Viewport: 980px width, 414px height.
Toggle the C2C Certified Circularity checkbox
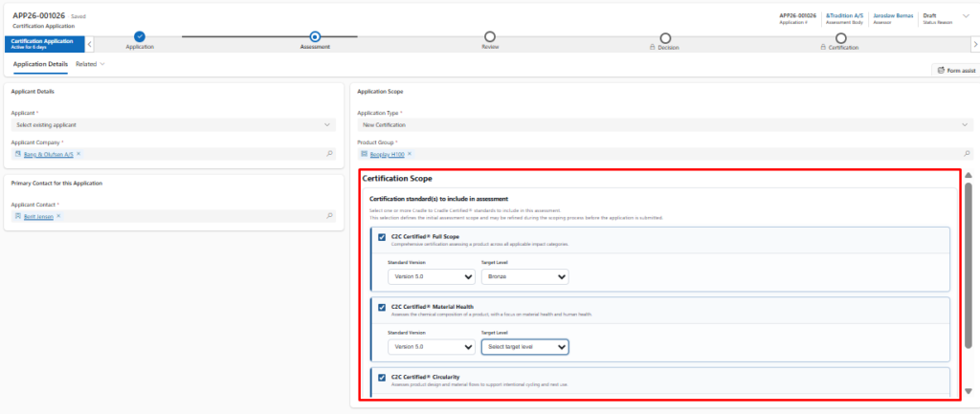[382, 377]
